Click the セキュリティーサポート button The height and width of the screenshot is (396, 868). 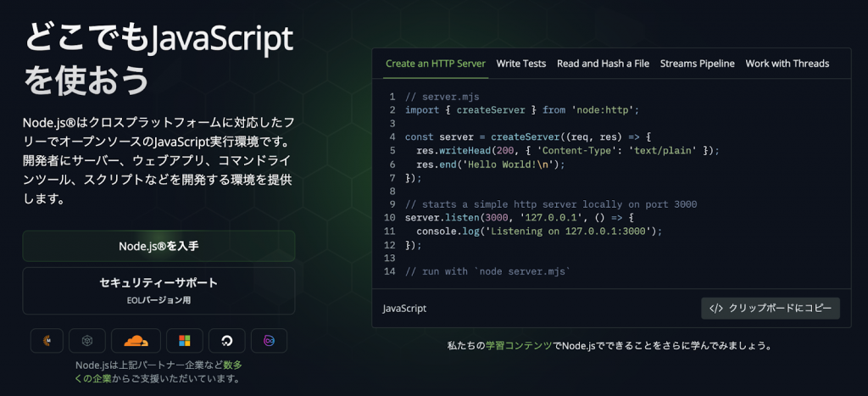tap(159, 290)
